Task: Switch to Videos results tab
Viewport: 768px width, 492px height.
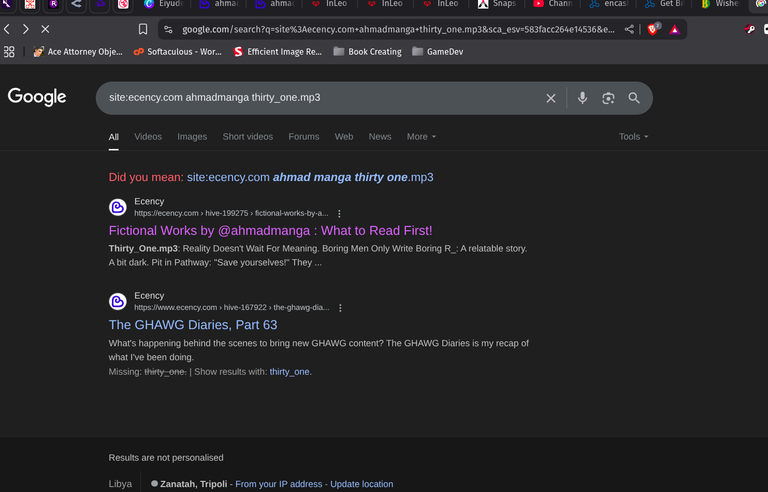Action: pyautogui.click(x=148, y=137)
